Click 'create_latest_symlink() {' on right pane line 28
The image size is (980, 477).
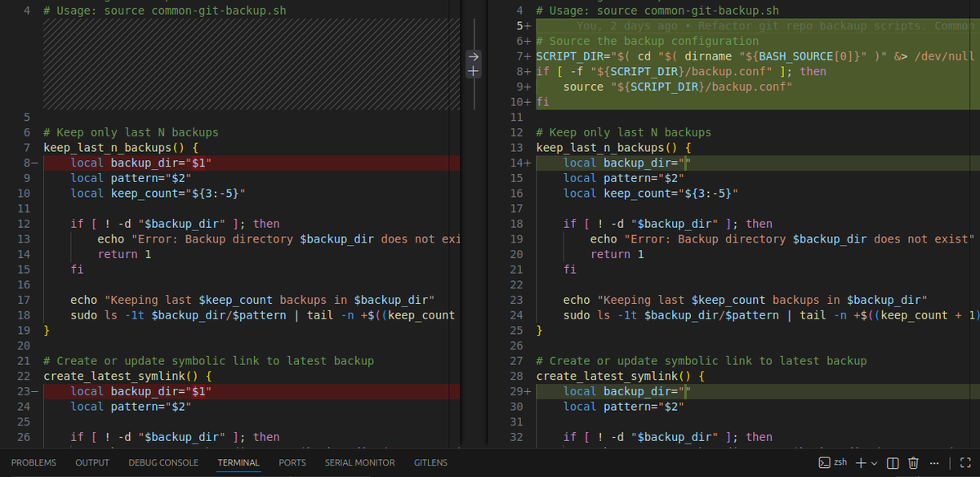620,377
